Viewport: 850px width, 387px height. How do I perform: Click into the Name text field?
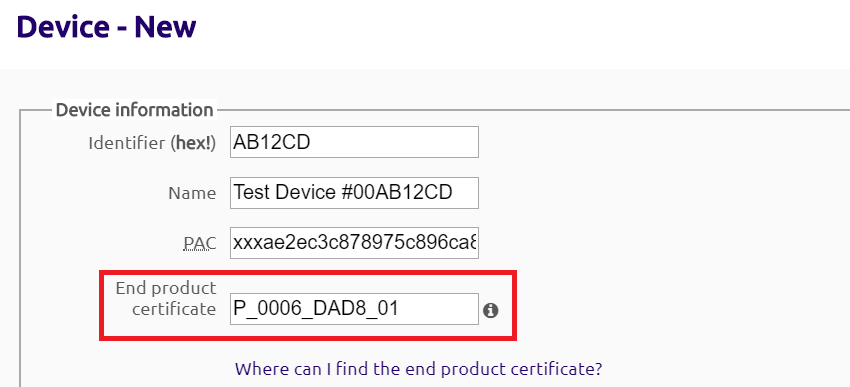click(354, 192)
